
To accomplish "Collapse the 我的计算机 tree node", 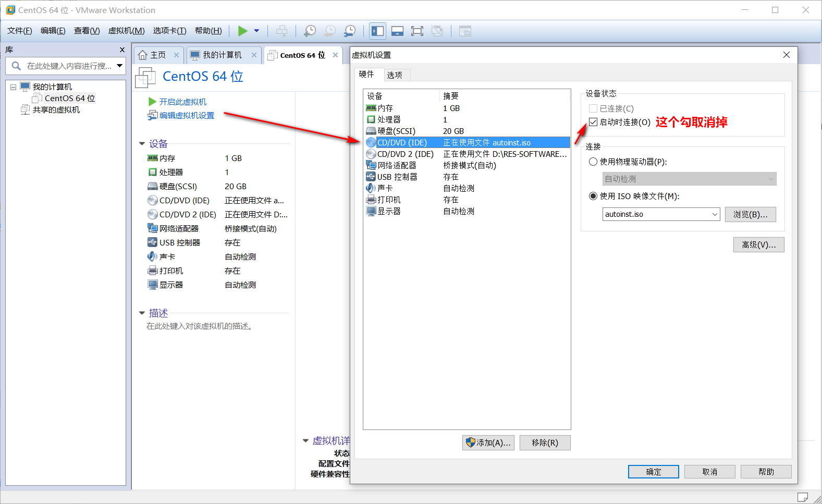I will click(x=13, y=87).
